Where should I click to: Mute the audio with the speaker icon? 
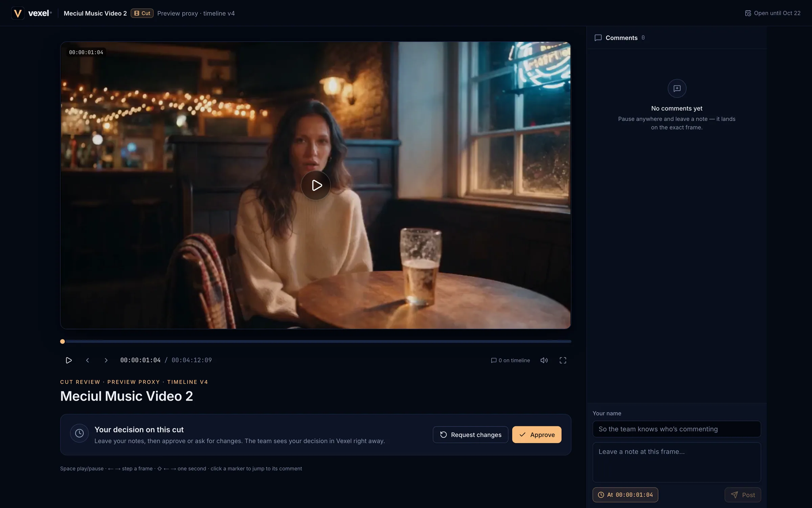(x=544, y=360)
